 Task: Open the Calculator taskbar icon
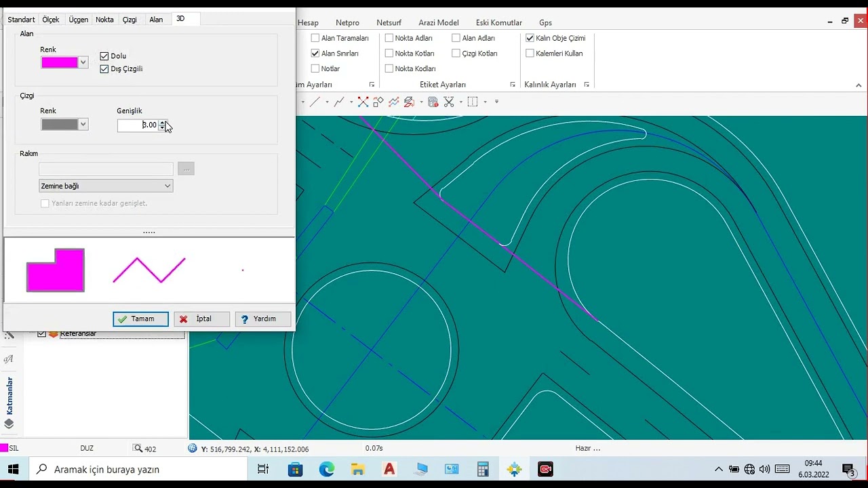[x=483, y=469]
